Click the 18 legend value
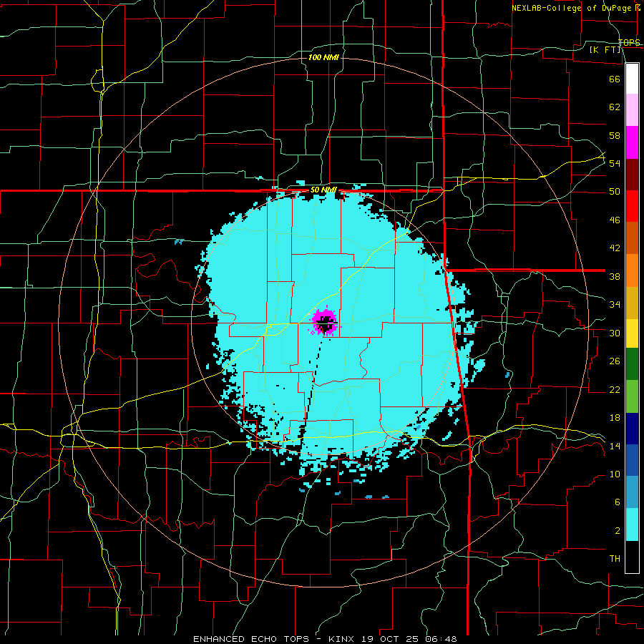 click(615, 418)
